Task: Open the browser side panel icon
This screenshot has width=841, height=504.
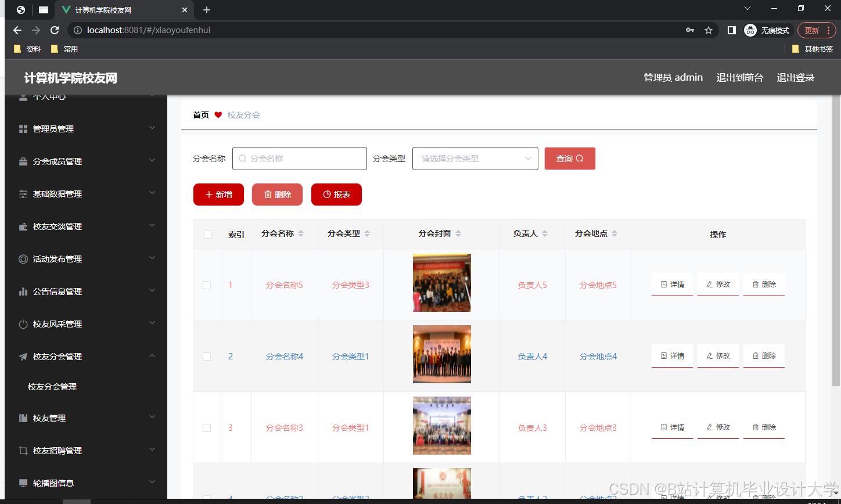Action: click(732, 30)
